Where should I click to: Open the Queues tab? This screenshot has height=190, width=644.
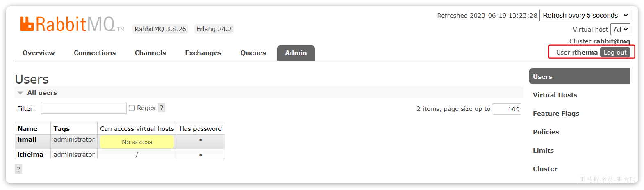tap(253, 53)
